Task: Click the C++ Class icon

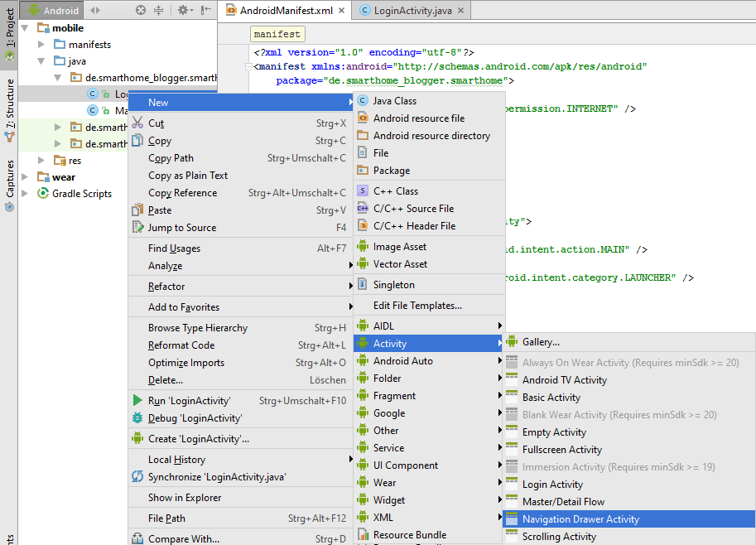Action: [x=363, y=191]
